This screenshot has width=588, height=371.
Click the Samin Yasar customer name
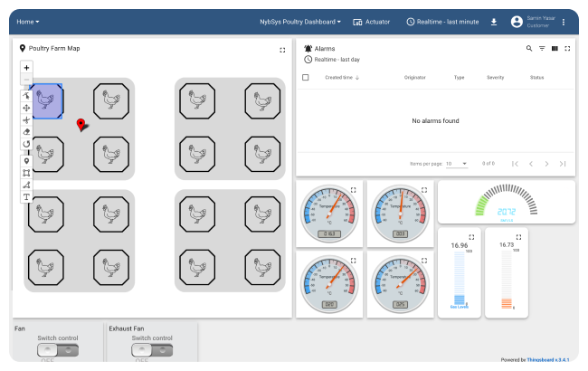(x=541, y=18)
